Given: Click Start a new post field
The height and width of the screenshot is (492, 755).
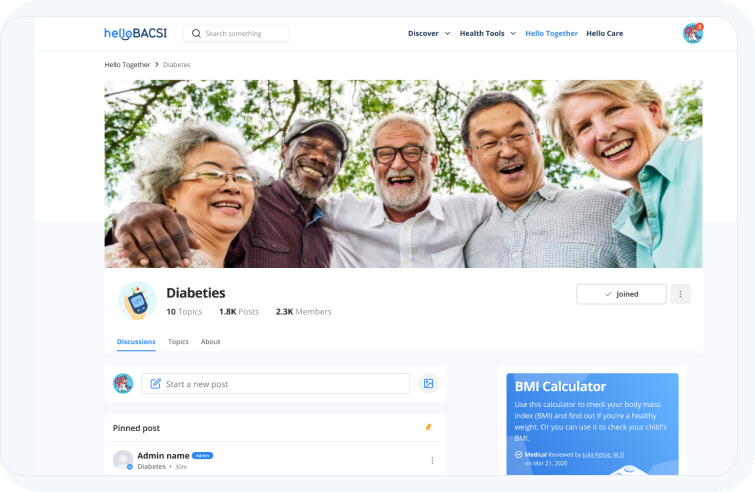Looking at the screenshot, I should click(275, 384).
